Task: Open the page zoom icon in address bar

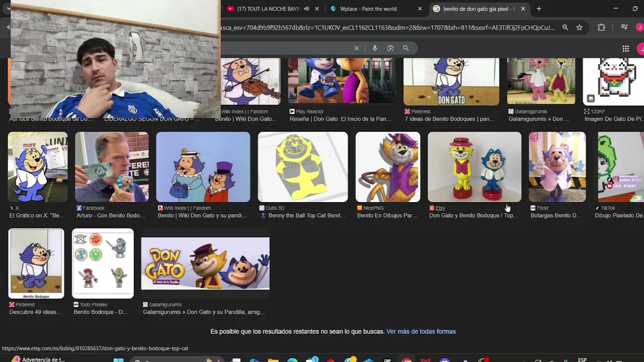Action: [565, 28]
